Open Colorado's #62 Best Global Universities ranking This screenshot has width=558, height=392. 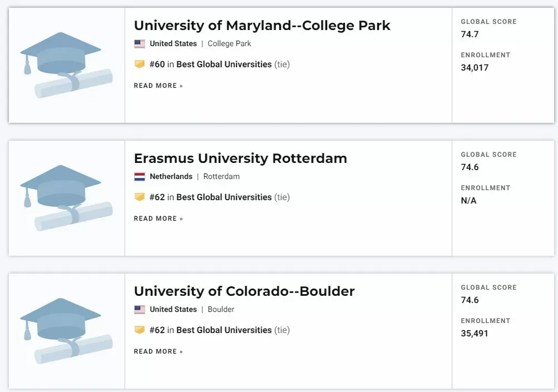[x=220, y=330]
